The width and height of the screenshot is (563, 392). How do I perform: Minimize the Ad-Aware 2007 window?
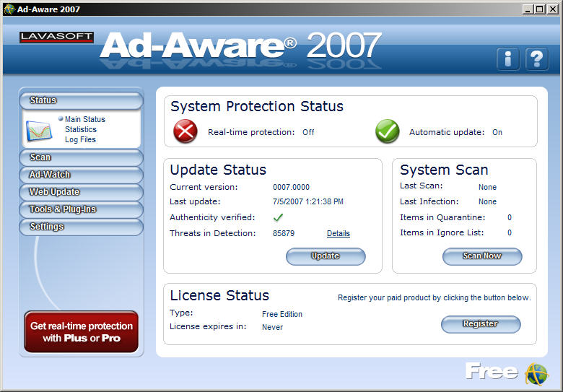527,9
